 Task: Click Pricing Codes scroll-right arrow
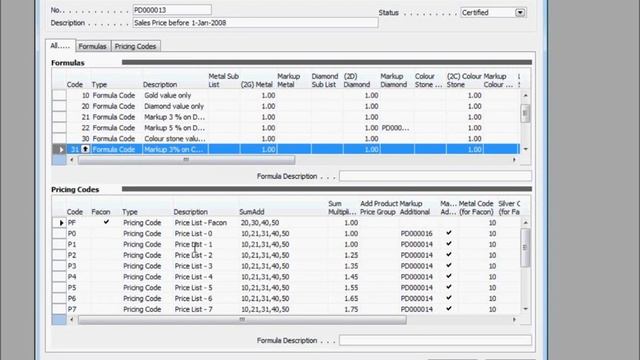(514, 320)
